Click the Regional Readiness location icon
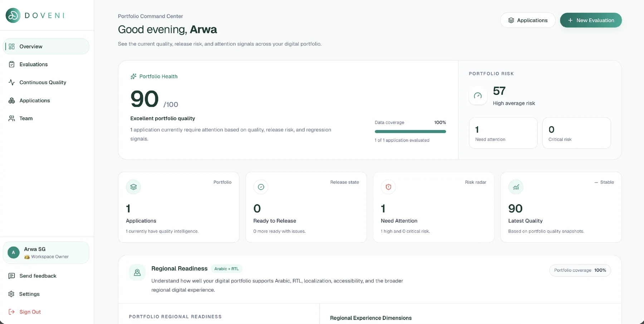The width and height of the screenshot is (644, 324). point(137,272)
